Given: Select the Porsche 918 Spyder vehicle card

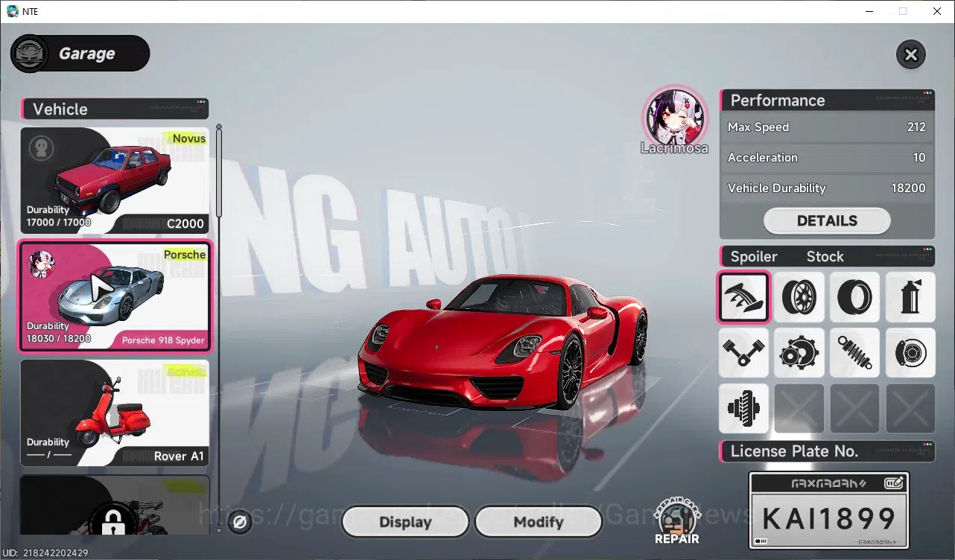Looking at the screenshot, I should (115, 296).
